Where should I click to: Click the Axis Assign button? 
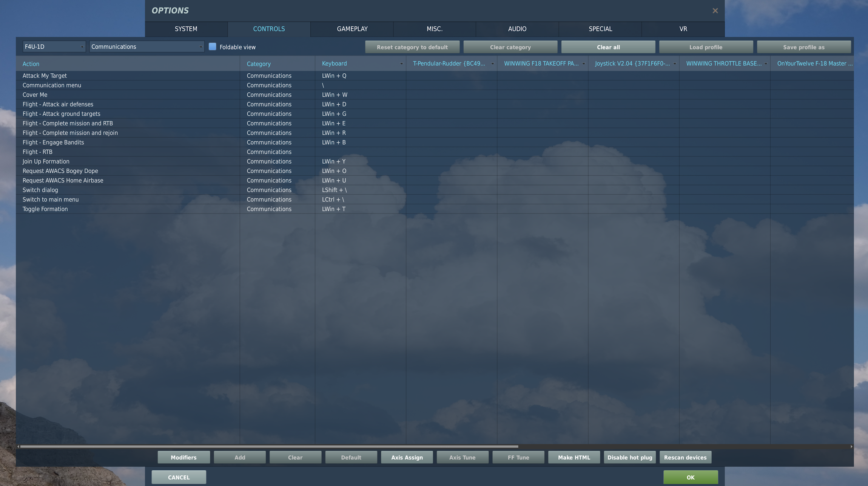407,457
